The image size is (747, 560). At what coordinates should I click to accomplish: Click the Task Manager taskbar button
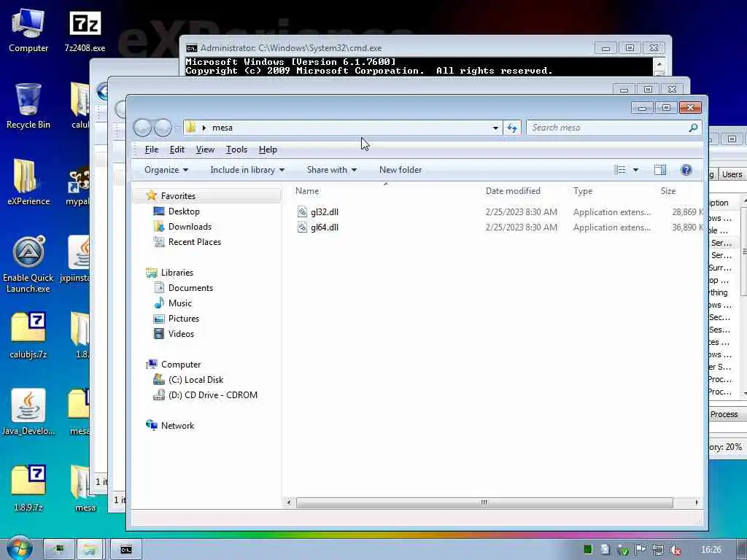click(x=58, y=550)
